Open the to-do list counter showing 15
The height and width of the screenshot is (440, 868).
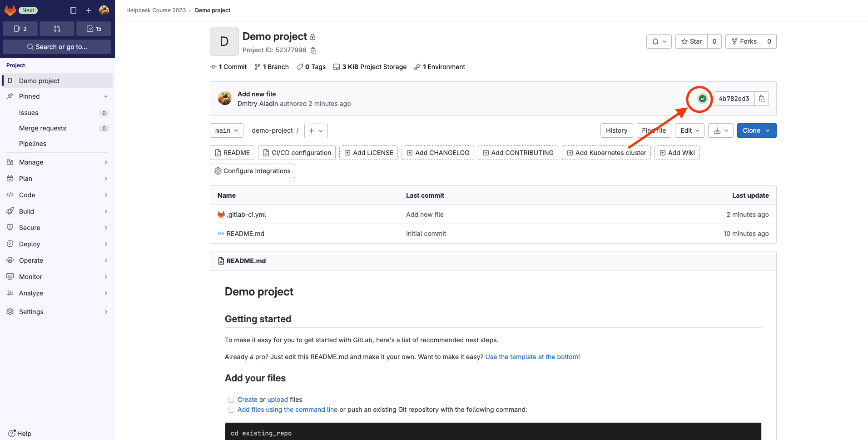tap(94, 29)
